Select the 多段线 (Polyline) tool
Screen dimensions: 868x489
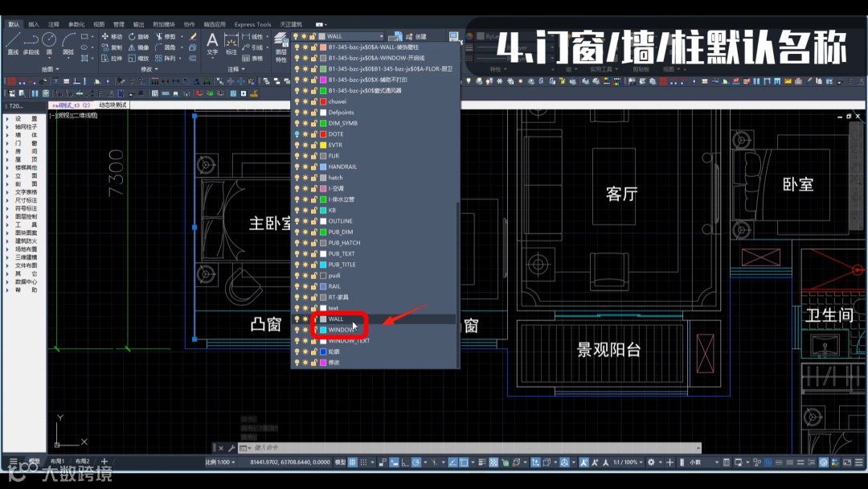tap(31, 43)
